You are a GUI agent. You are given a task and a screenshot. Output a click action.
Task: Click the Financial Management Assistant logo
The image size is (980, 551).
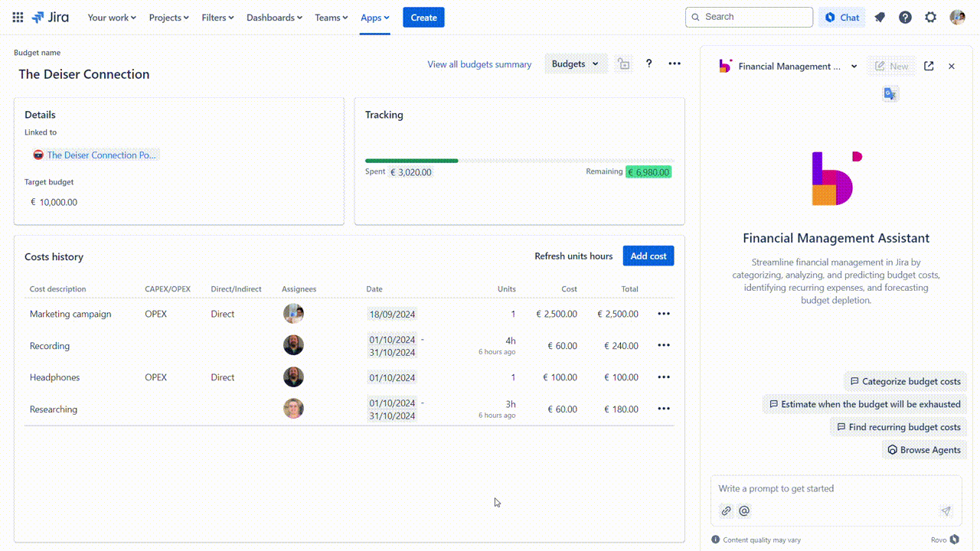(x=837, y=178)
